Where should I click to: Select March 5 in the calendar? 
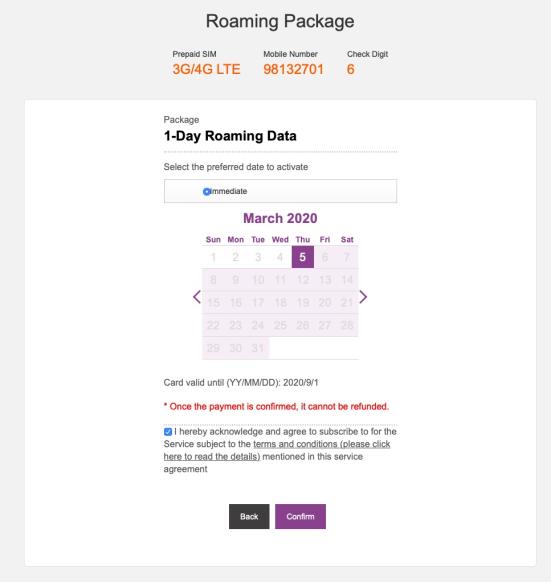pyautogui.click(x=303, y=257)
